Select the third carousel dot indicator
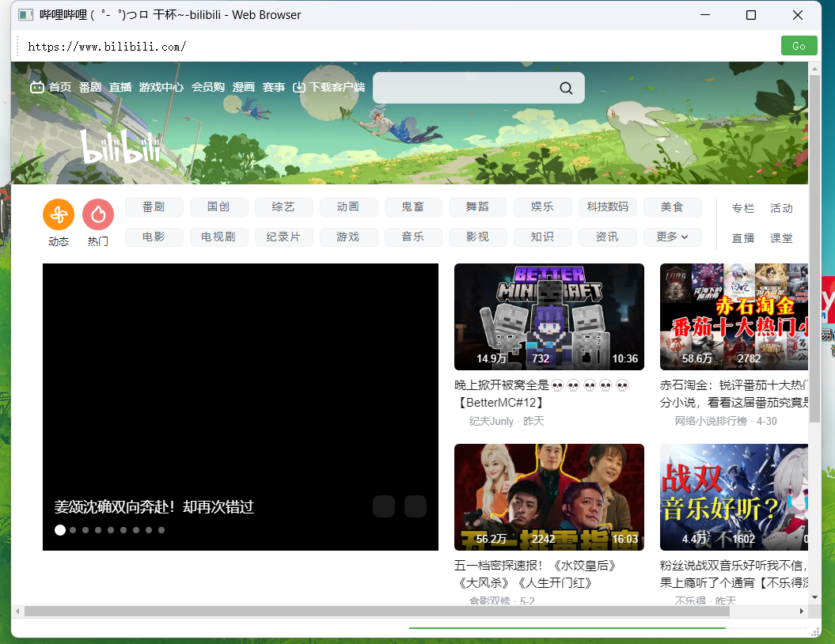 [85, 530]
